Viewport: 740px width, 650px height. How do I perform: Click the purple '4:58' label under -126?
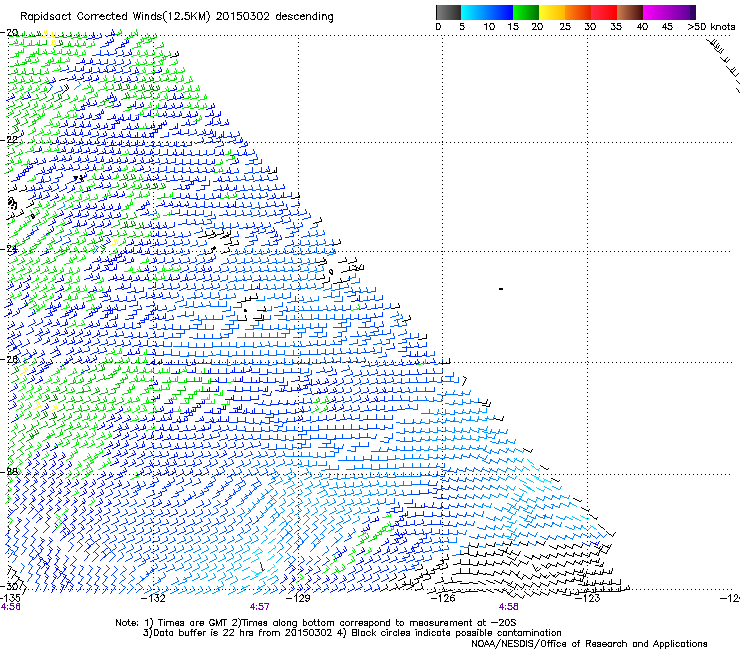click(508, 607)
